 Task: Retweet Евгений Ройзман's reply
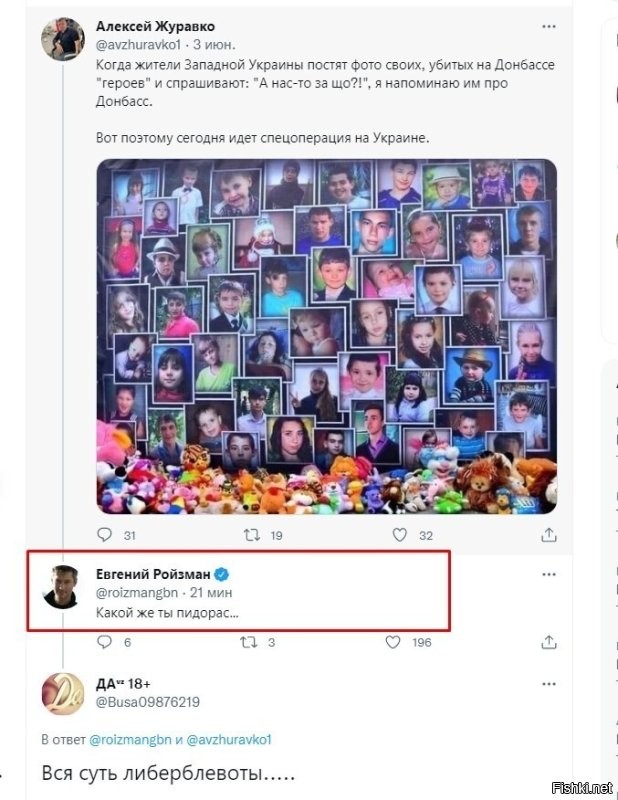pos(249,642)
